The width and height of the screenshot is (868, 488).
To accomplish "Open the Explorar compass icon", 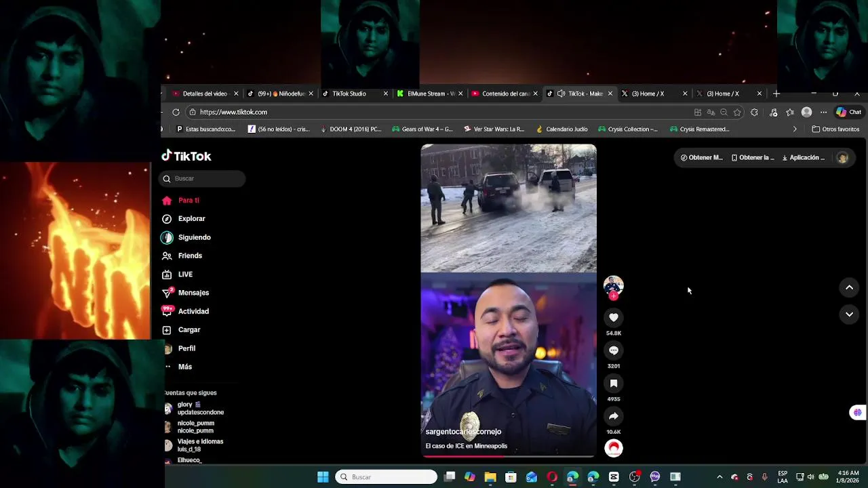I will (167, 219).
